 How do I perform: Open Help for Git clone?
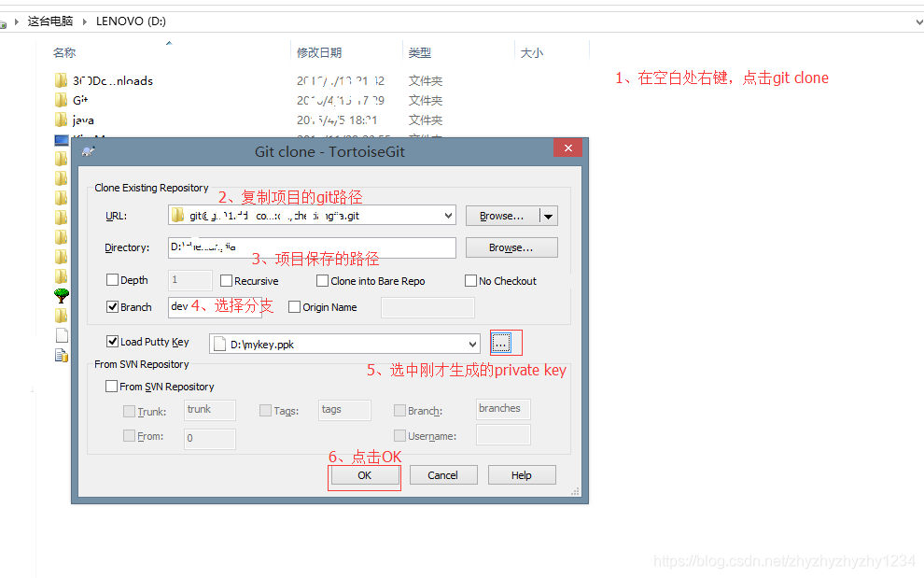[x=522, y=475]
